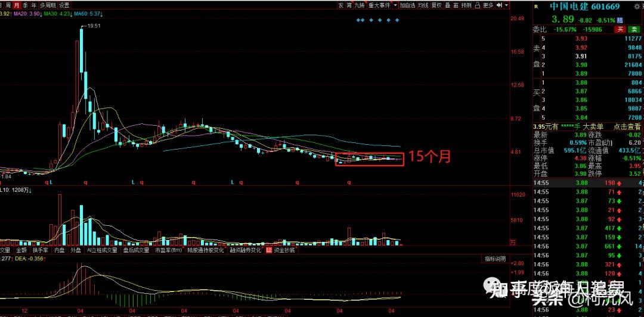Viewport: 644px width, 317px height.
Task: Click the 复权 price adjustment option
Action: pos(436,5)
